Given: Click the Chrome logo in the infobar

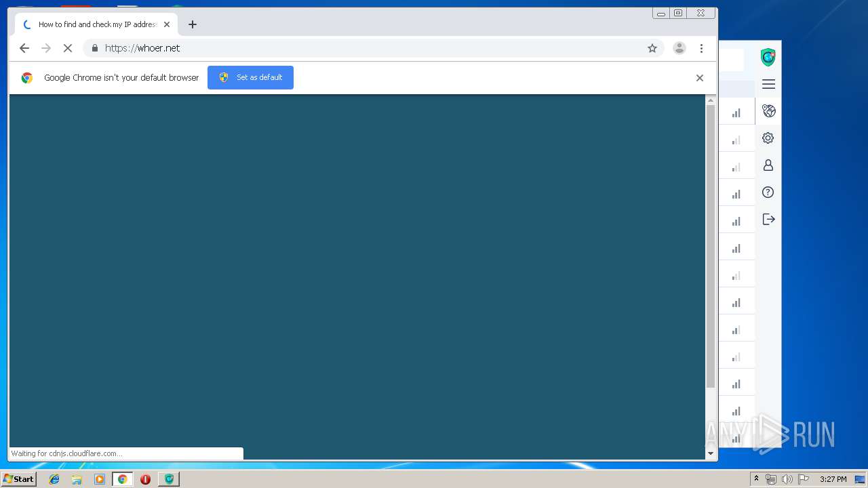Looking at the screenshot, I should (x=27, y=78).
